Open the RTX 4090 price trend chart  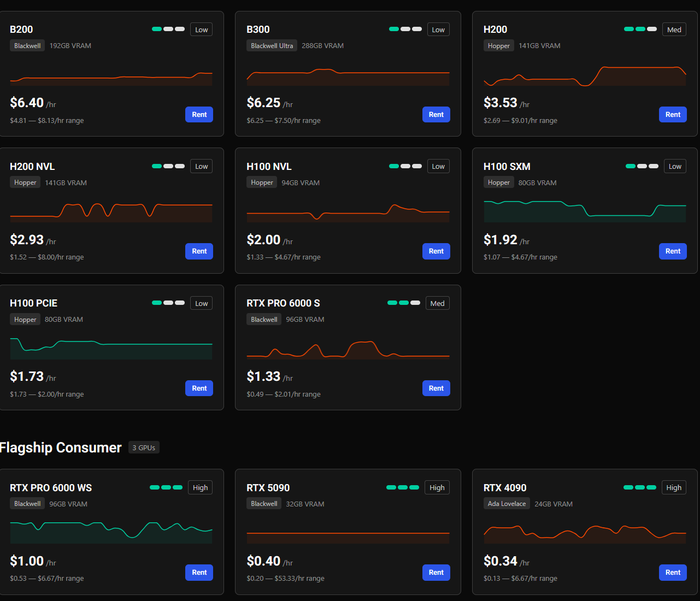[x=585, y=534]
